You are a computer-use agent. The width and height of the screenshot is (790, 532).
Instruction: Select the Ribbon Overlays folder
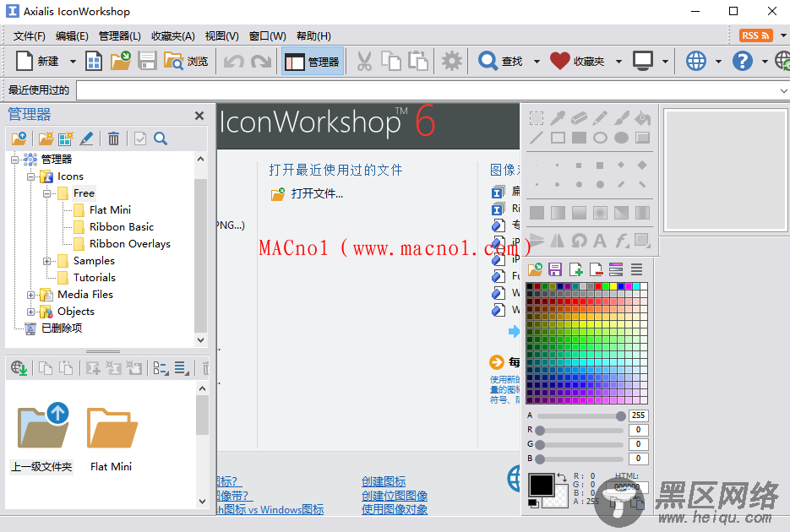tap(130, 244)
